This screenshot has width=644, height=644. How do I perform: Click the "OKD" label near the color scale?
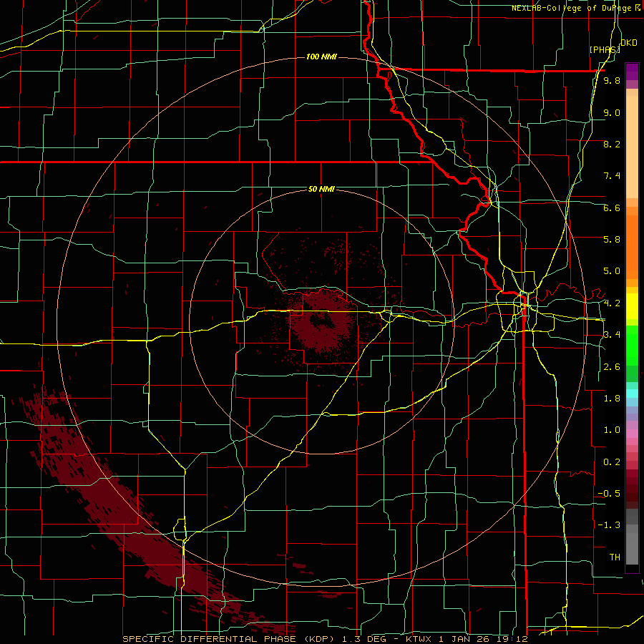click(629, 43)
